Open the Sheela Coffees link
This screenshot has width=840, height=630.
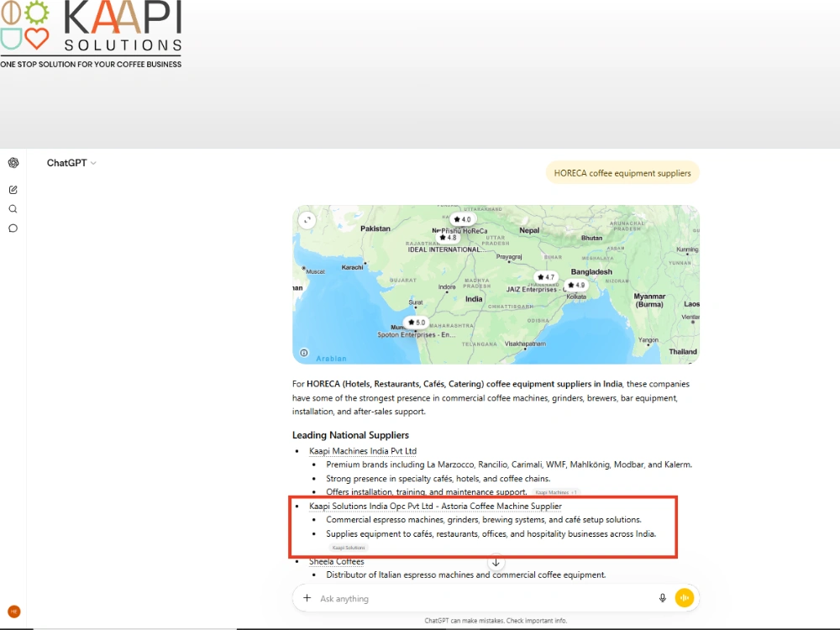pyautogui.click(x=337, y=561)
